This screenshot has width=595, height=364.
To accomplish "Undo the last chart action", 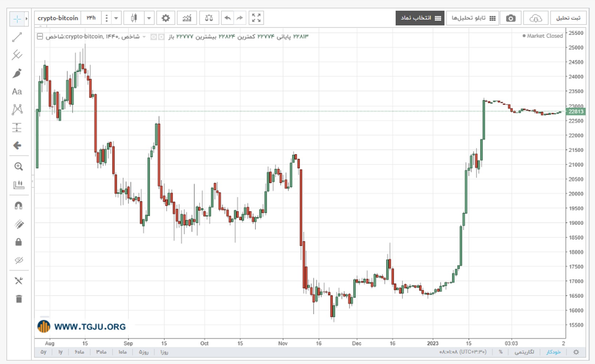I will [x=227, y=18].
